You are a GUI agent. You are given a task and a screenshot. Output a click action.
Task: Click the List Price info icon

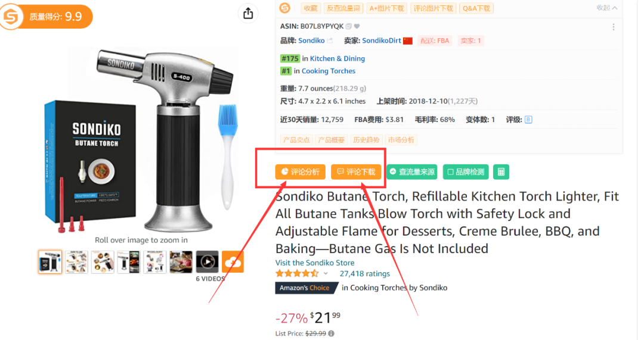tap(331, 333)
